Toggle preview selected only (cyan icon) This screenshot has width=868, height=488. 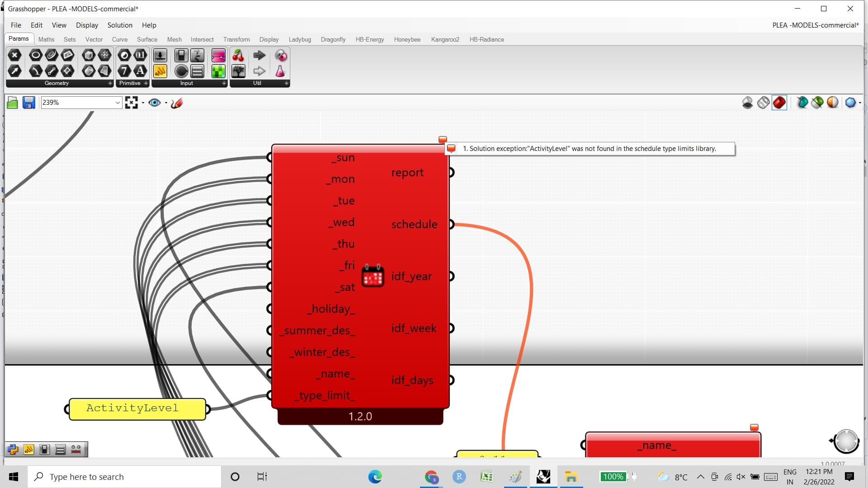click(802, 103)
